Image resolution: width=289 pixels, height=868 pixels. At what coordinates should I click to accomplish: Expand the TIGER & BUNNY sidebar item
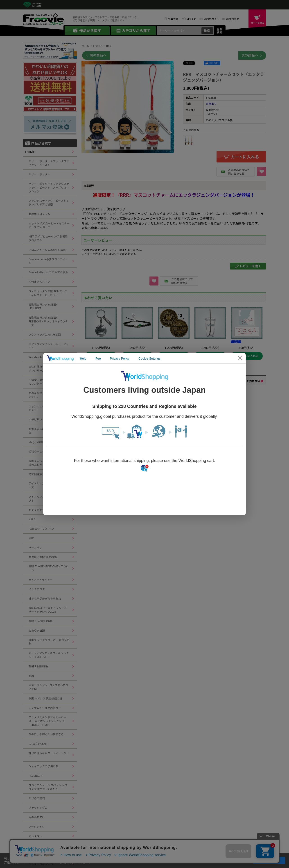pos(50,667)
